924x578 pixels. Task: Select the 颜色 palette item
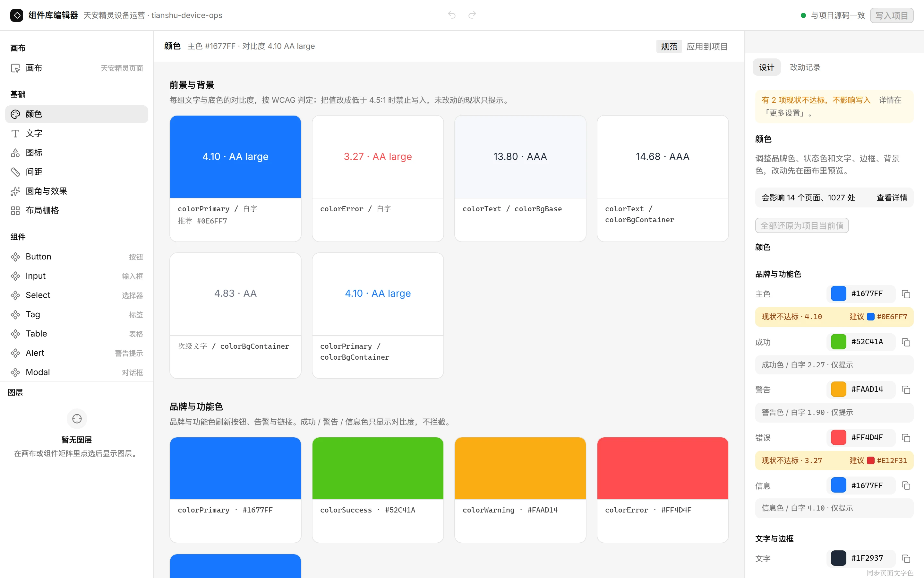77,114
